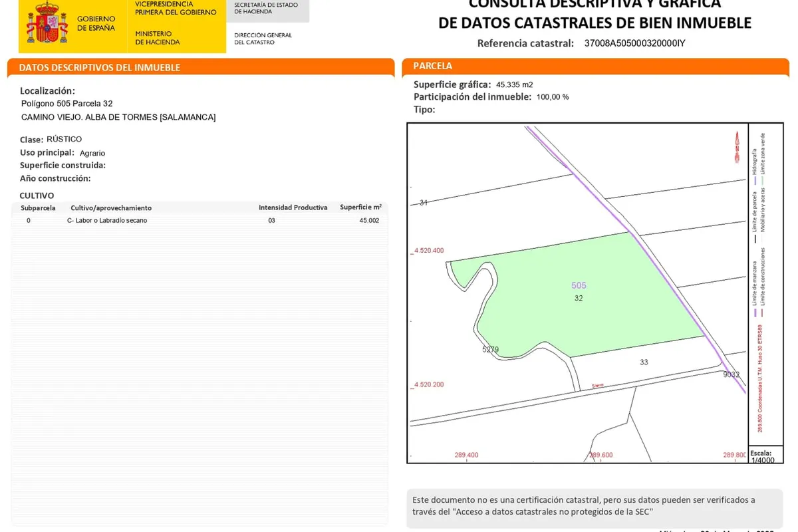Select the "45.335 m2" value
Viewport: 798px width, 532px height.
point(515,84)
